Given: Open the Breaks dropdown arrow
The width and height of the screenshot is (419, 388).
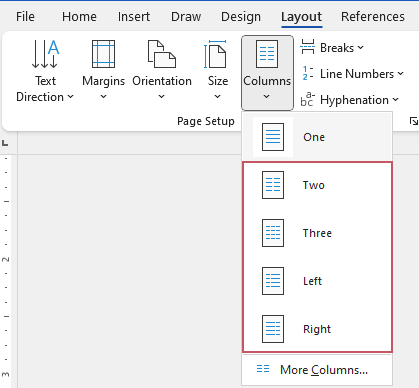Looking at the screenshot, I should point(360,48).
